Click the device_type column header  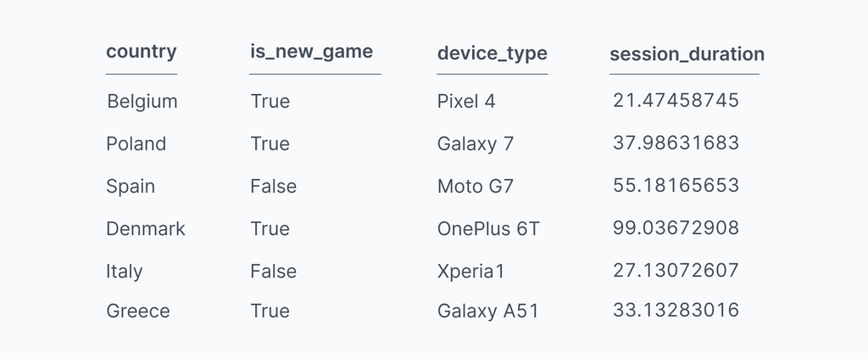coord(492,53)
